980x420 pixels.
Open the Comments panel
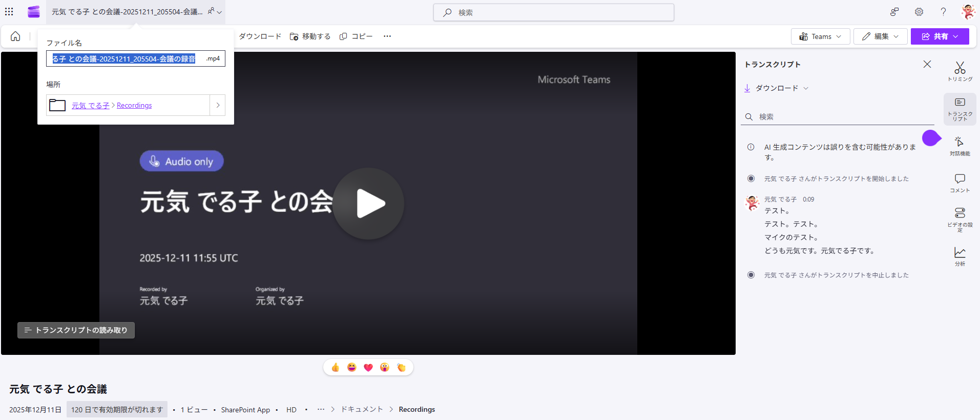point(960,183)
